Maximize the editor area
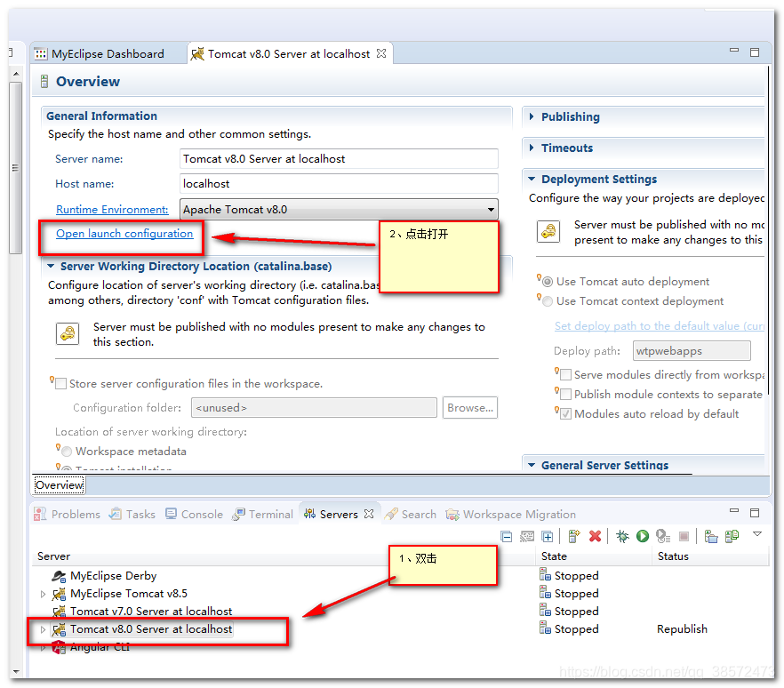The image size is (784, 688). tap(755, 52)
